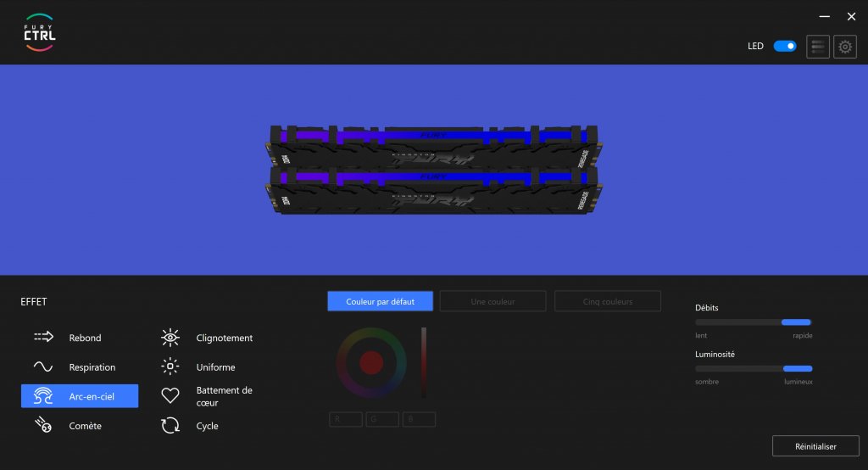Click the Rebond effect label

pyautogui.click(x=86, y=338)
